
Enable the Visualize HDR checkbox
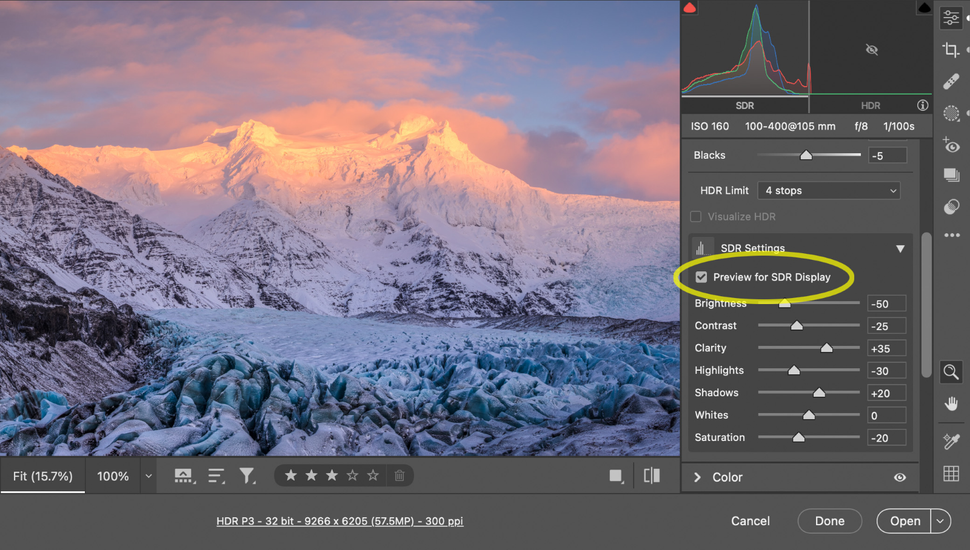696,217
